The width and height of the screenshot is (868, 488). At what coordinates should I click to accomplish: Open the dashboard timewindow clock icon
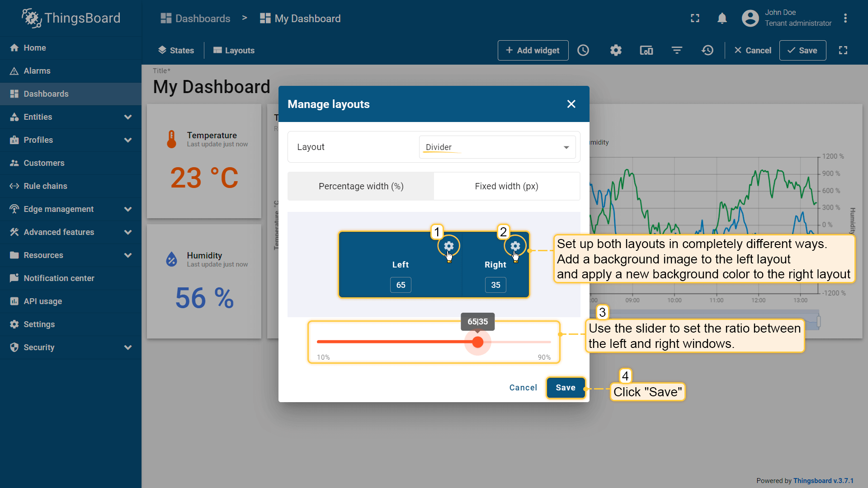583,50
